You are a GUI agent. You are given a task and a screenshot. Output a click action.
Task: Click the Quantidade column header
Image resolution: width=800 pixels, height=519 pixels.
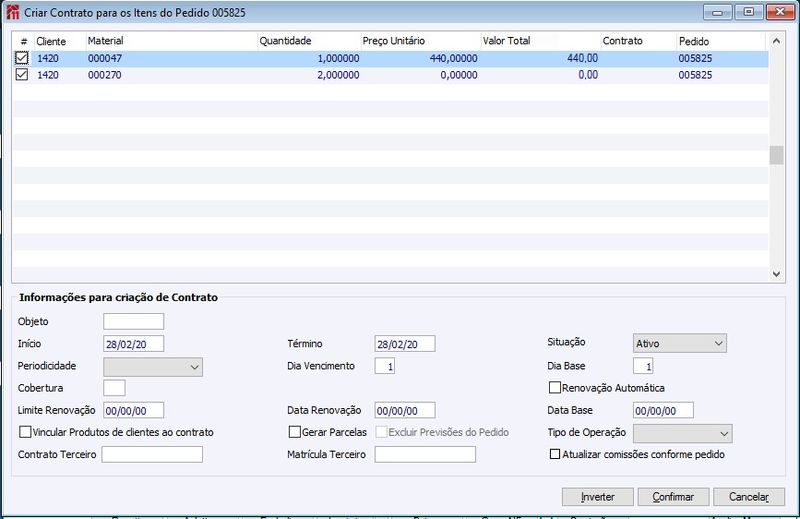309,41
